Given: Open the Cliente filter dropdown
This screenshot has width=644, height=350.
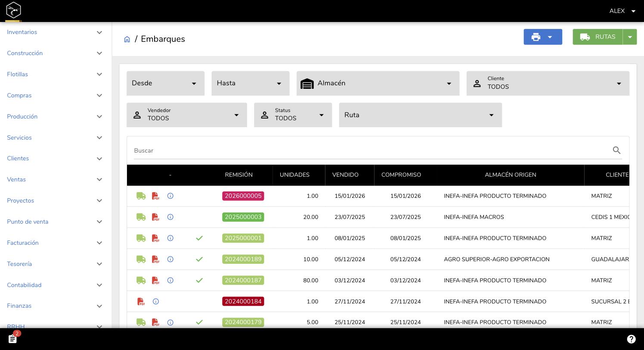Looking at the screenshot, I should pos(548,83).
